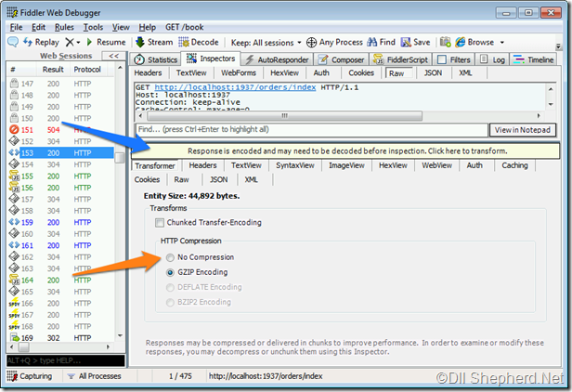This screenshot has height=392, width=572.
Task: Click the yellow decode response banner
Action: (x=347, y=151)
